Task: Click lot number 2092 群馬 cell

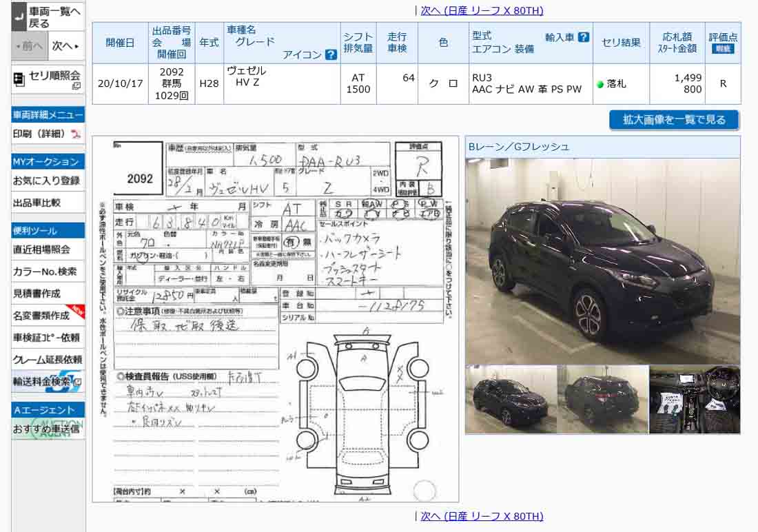Action: tap(172, 83)
